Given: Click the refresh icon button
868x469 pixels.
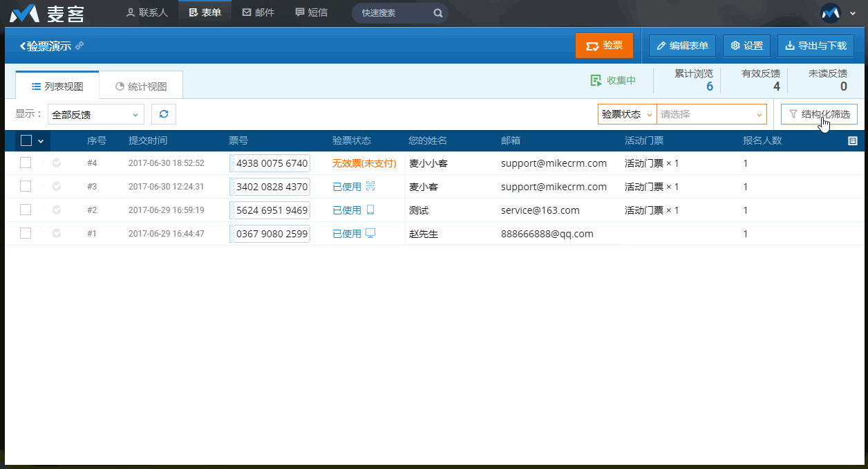Looking at the screenshot, I should (164, 114).
